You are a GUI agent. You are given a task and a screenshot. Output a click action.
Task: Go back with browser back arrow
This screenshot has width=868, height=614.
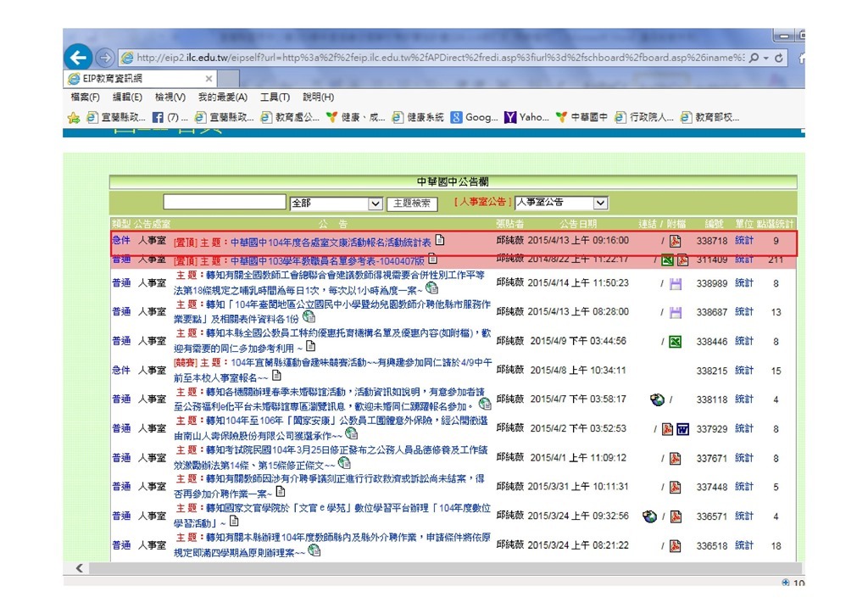78,58
